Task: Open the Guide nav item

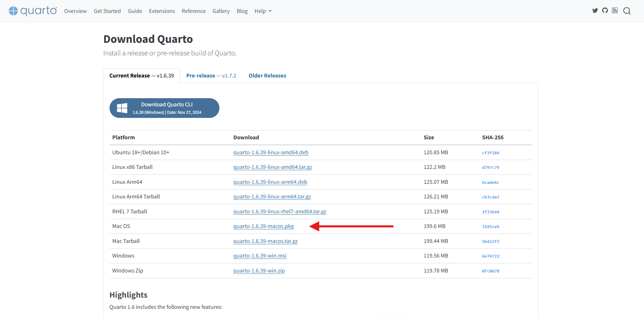Action: coord(135,11)
